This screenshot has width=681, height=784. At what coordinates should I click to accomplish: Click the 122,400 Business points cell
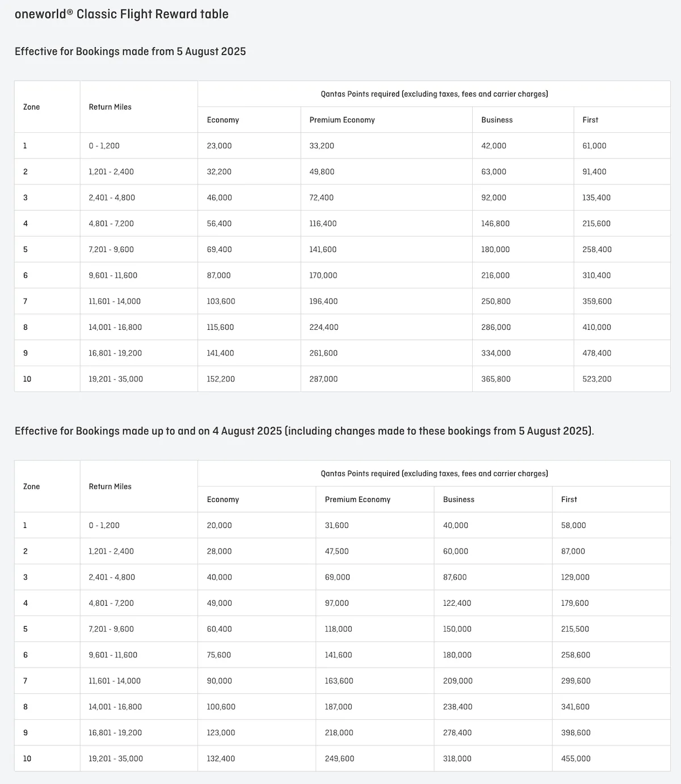click(457, 603)
